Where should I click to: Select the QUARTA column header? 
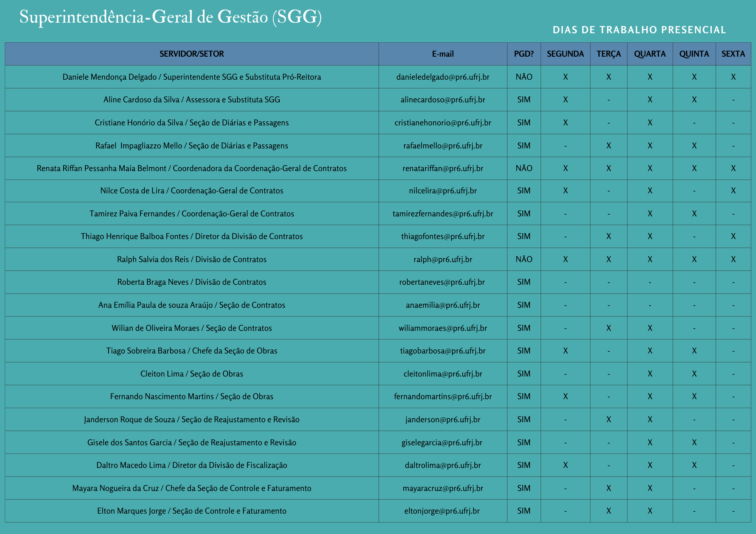650,54
